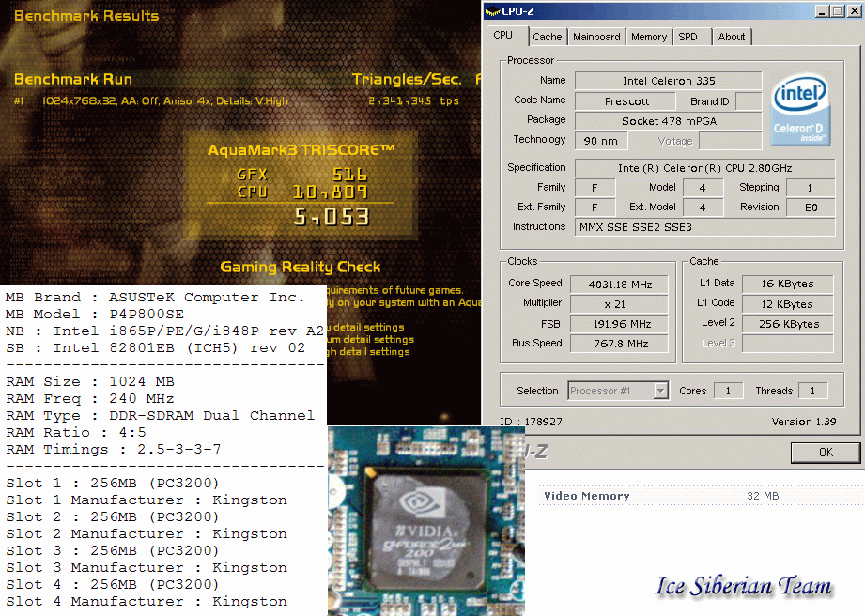Open the Memory tab

point(649,37)
